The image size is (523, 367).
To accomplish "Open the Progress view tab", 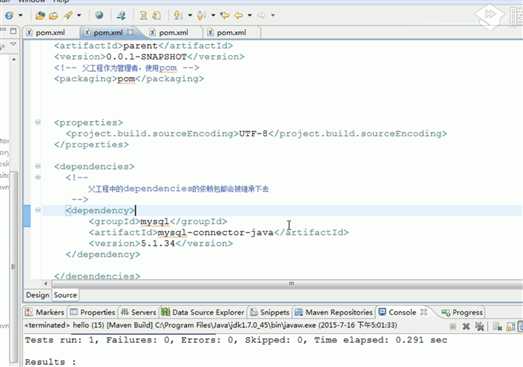I will [462, 312].
